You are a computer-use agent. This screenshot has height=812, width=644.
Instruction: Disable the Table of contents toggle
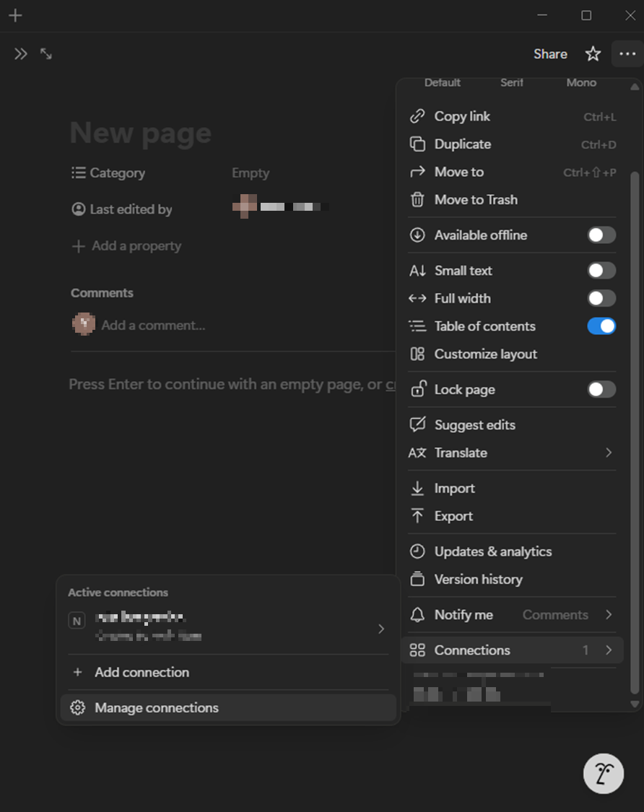(601, 326)
